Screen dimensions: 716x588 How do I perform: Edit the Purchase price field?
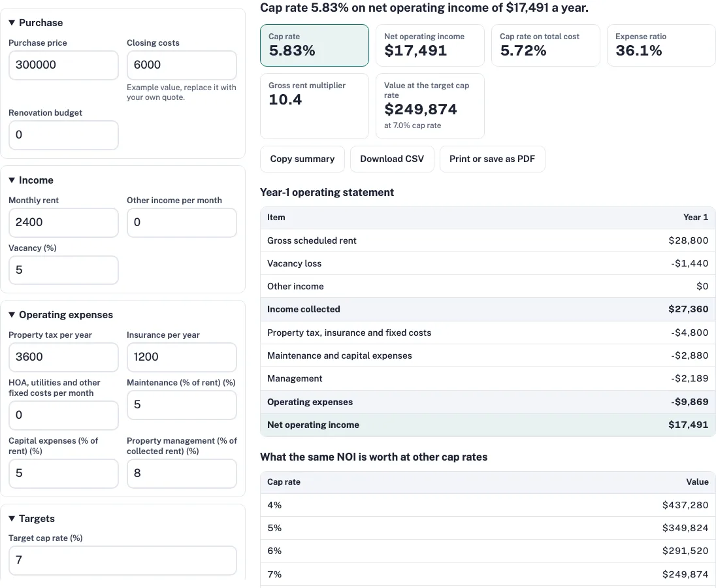pyautogui.click(x=63, y=65)
